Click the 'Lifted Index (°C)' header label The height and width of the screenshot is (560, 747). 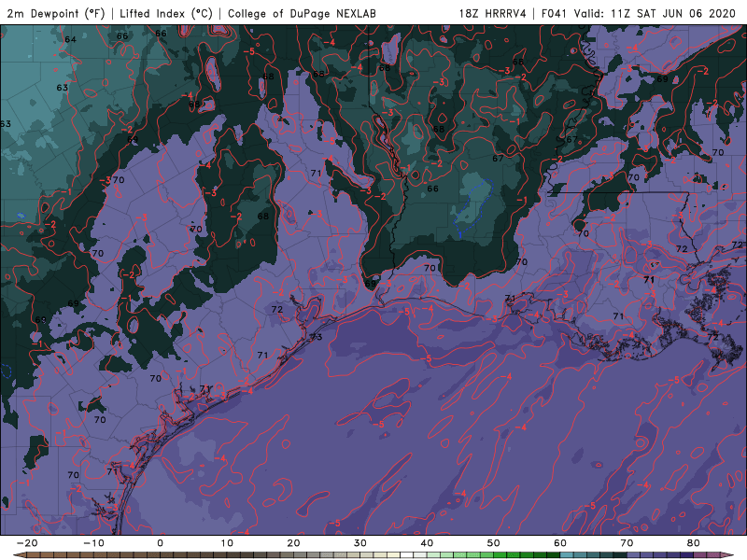pyautogui.click(x=166, y=13)
